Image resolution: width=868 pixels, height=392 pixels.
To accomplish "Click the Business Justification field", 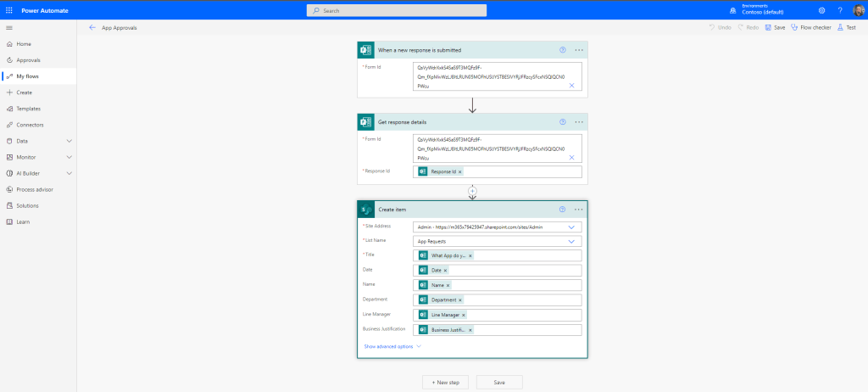I will [526, 330].
